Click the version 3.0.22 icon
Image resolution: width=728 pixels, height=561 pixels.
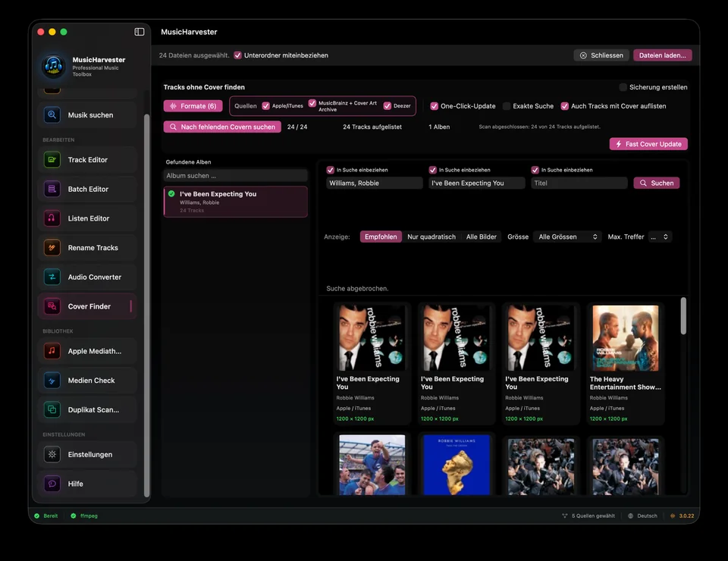(673, 516)
